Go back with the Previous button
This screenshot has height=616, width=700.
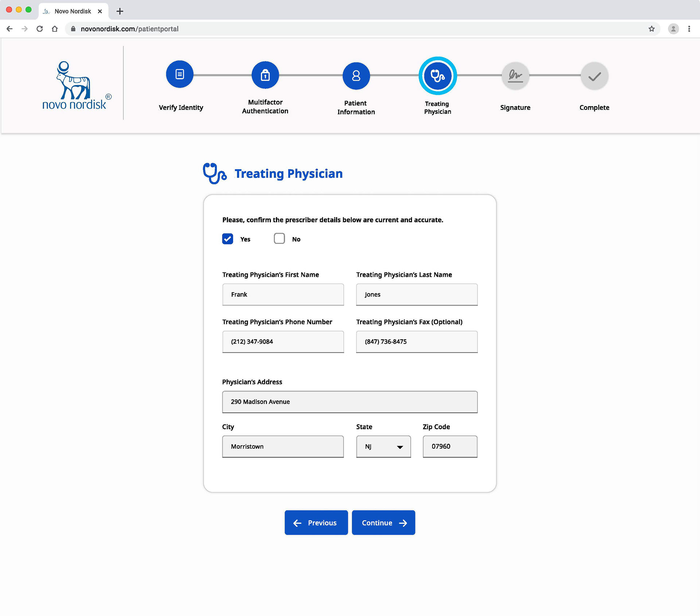point(316,523)
